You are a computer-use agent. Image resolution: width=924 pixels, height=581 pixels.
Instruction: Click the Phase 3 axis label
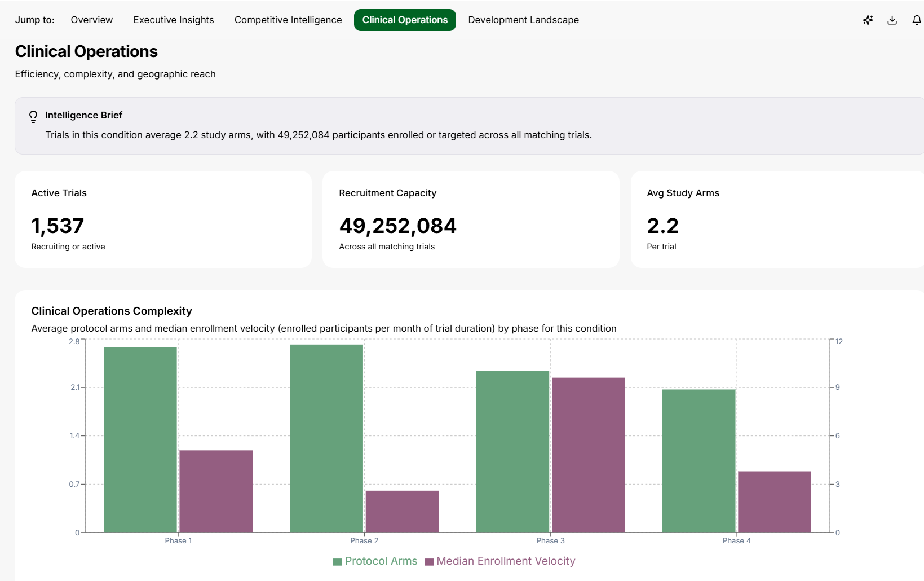(x=551, y=540)
